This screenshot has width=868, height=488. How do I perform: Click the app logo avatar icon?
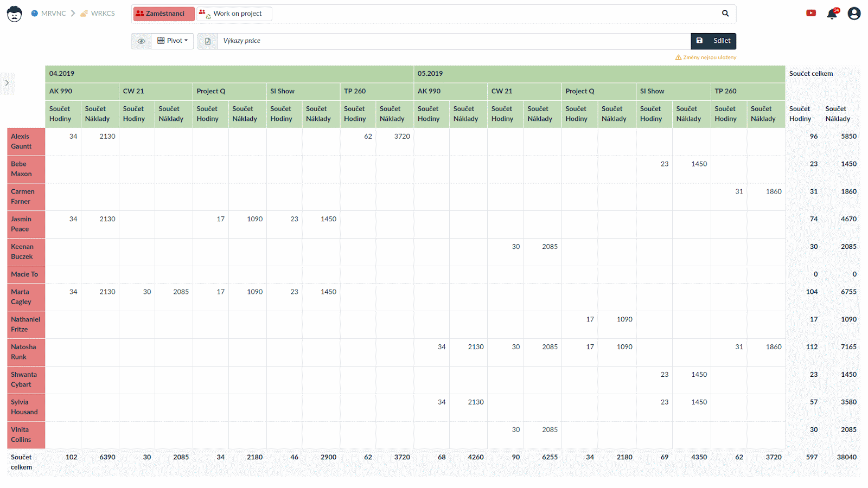point(14,14)
